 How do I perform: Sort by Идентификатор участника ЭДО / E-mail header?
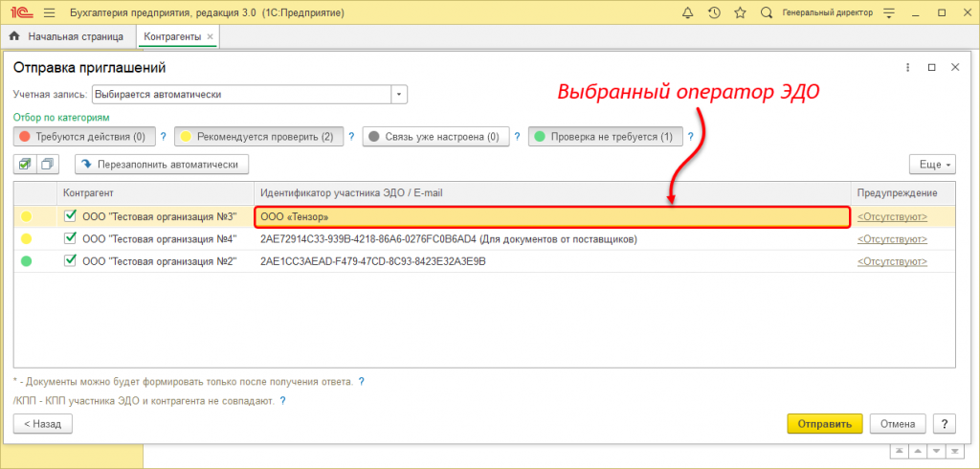coord(552,193)
